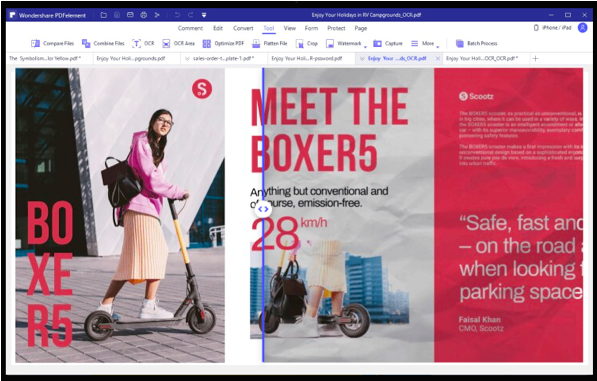Open the View menu tab
This screenshot has width=597, height=381.
click(290, 28)
